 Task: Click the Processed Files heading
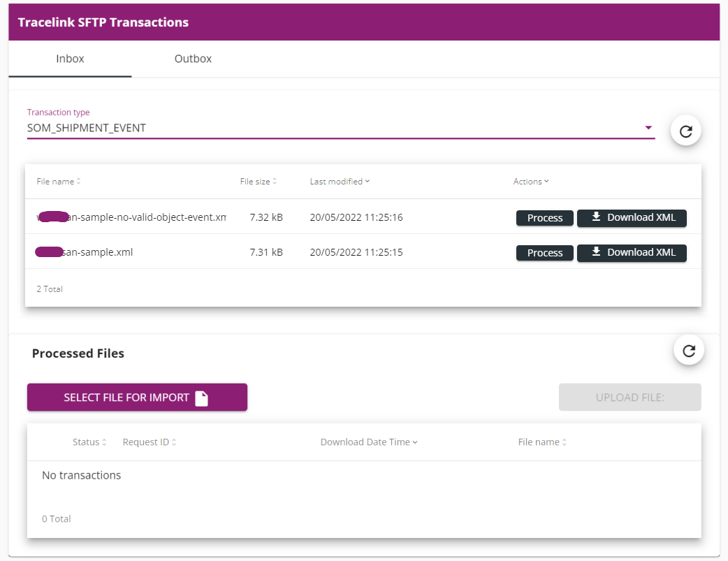tap(78, 354)
